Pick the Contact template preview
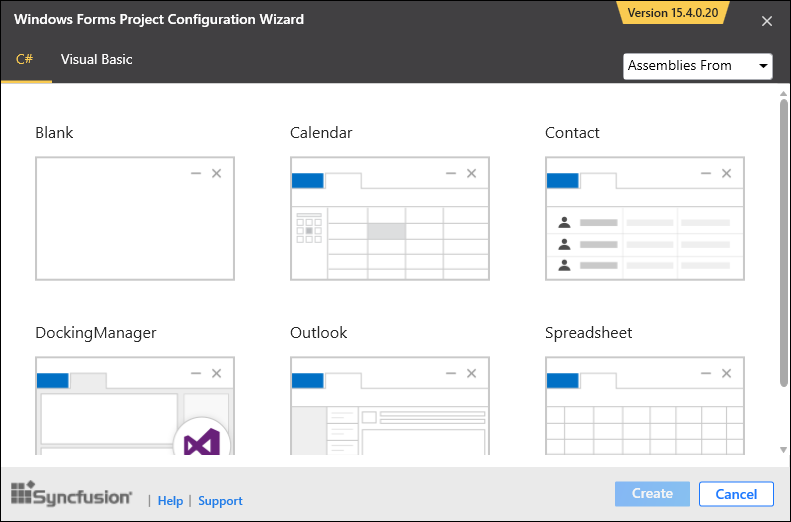The image size is (791, 522). pos(645,218)
